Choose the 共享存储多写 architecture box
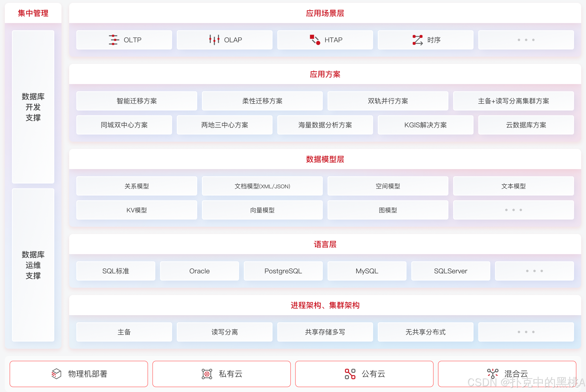 click(325, 332)
